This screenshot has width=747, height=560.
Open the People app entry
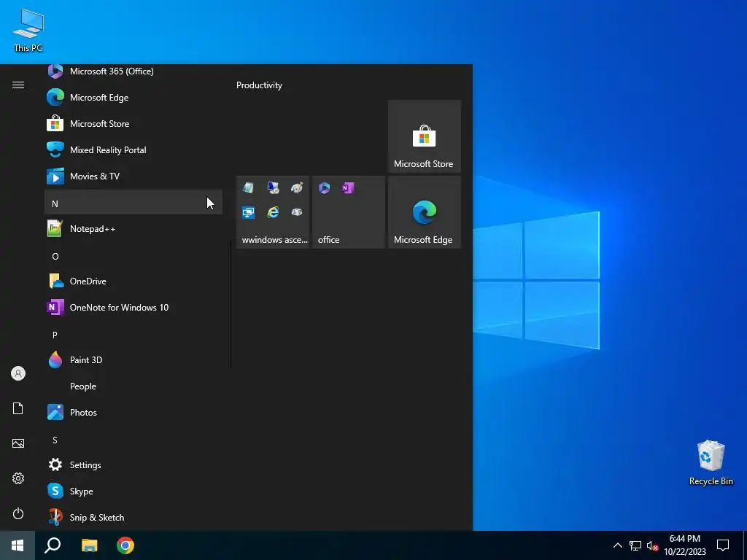point(133,386)
